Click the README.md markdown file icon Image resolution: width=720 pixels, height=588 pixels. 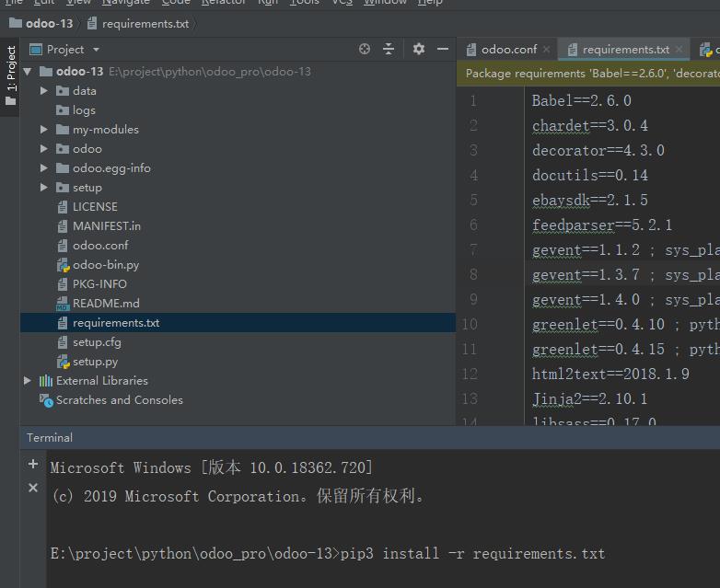pos(63,304)
